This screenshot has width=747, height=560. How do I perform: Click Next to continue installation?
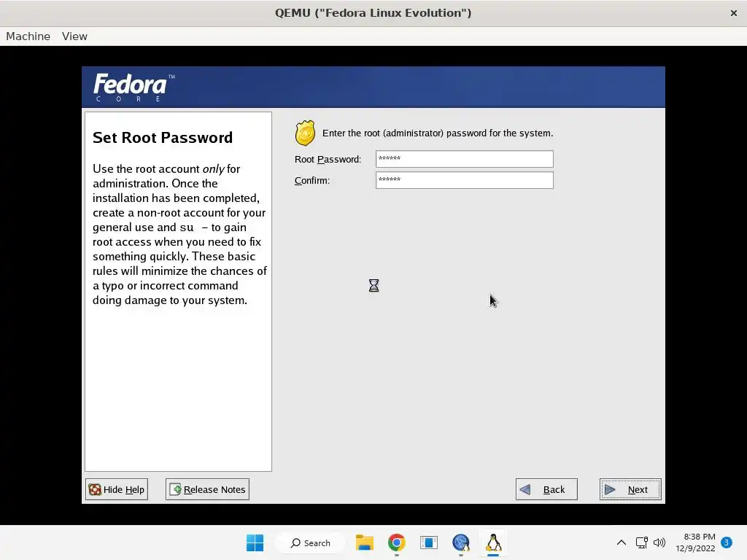[x=630, y=489]
